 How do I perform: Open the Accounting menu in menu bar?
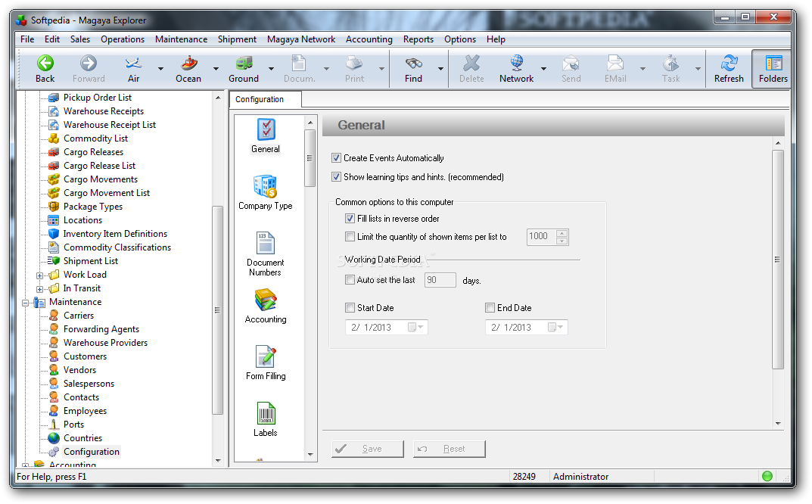[x=369, y=39]
